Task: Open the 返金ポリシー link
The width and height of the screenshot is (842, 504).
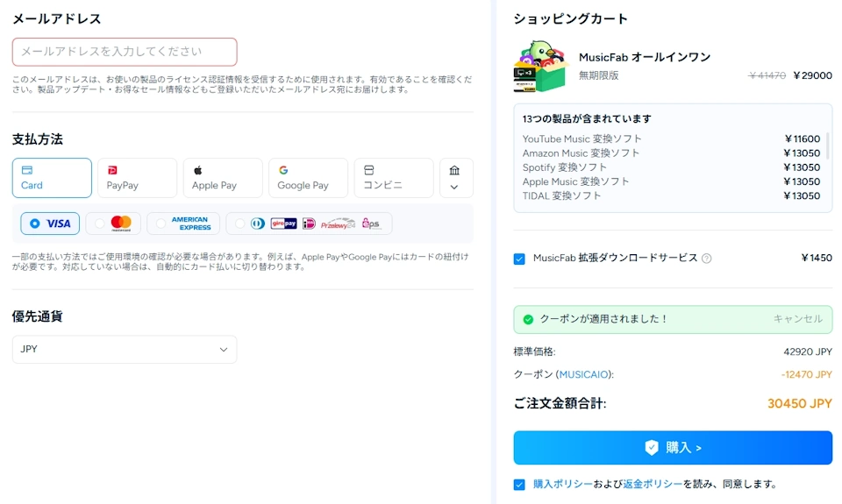Action: click(653, 484)
